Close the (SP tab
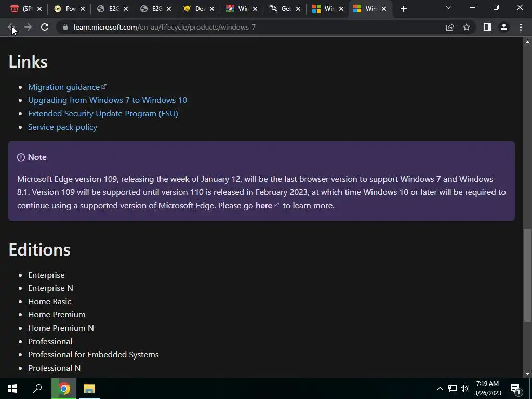Image resolution: width=532 pixels, height=399 pixels. coord(39,9)
